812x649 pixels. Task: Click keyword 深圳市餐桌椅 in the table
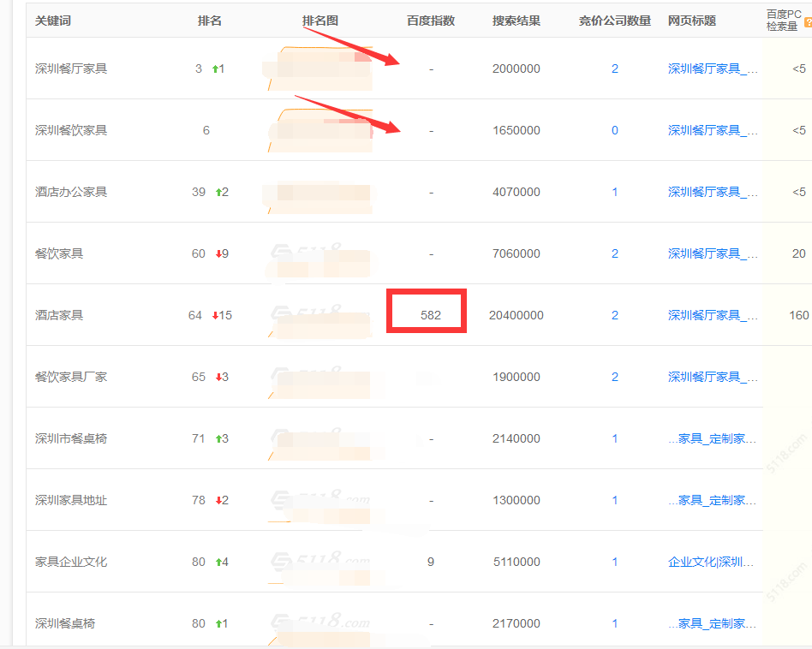[71, 438]
